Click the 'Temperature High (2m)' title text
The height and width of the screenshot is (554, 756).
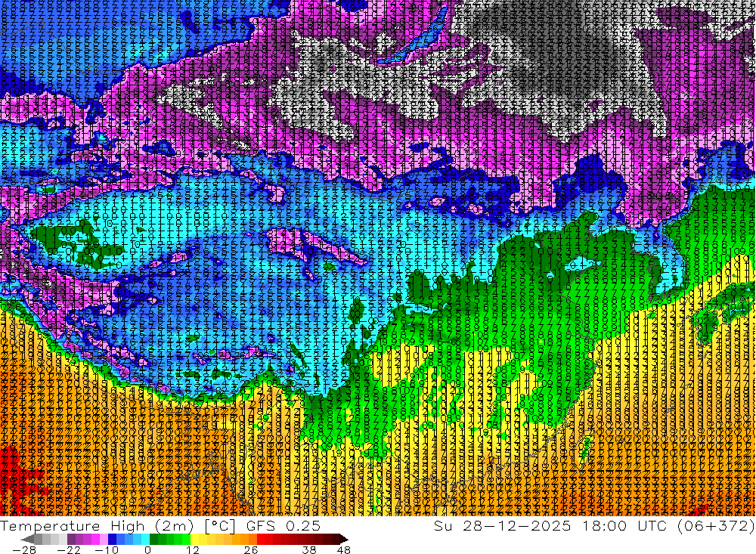point(97,526)
